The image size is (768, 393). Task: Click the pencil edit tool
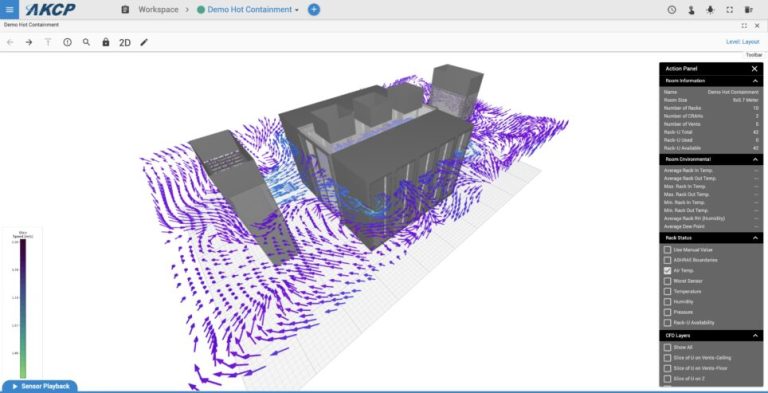(x=144, y=43)
